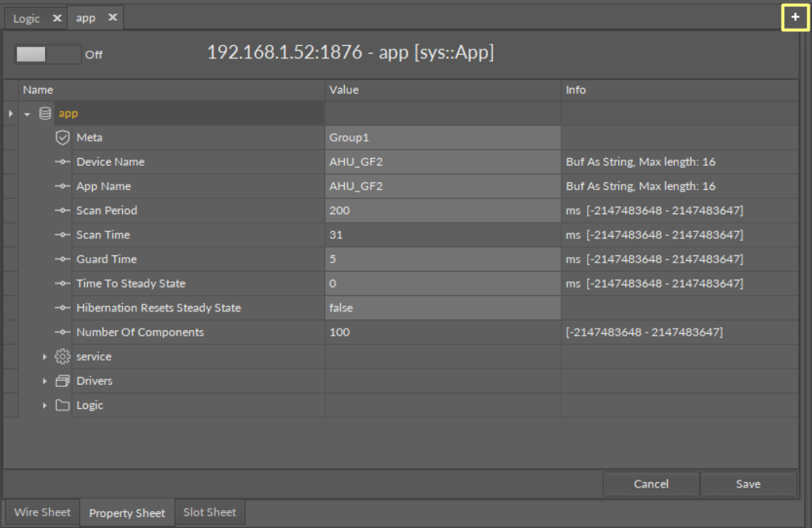Open the Slot Sheet tab

click(x=209, y=512)
